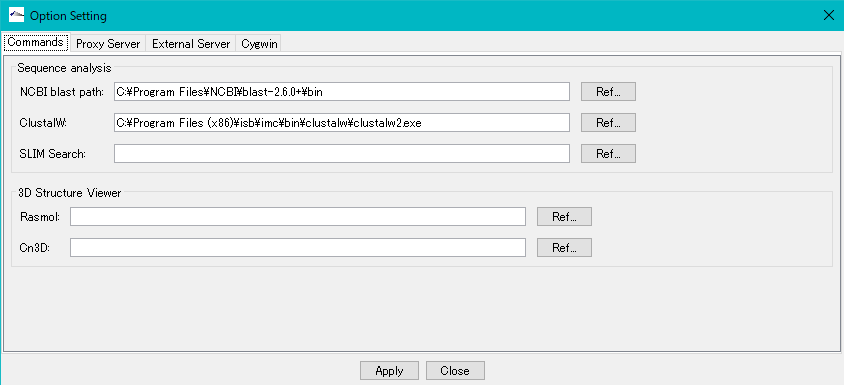The width and height of the screenshot is (844, 385).
Task: Click the 'ClustalW:' label
Action: [x=42, y=123]
